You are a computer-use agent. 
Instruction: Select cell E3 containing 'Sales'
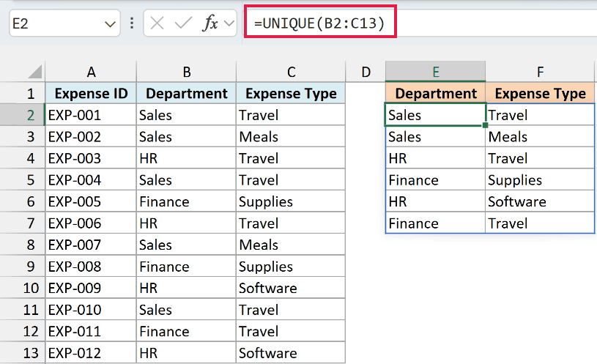pos(436,136)
